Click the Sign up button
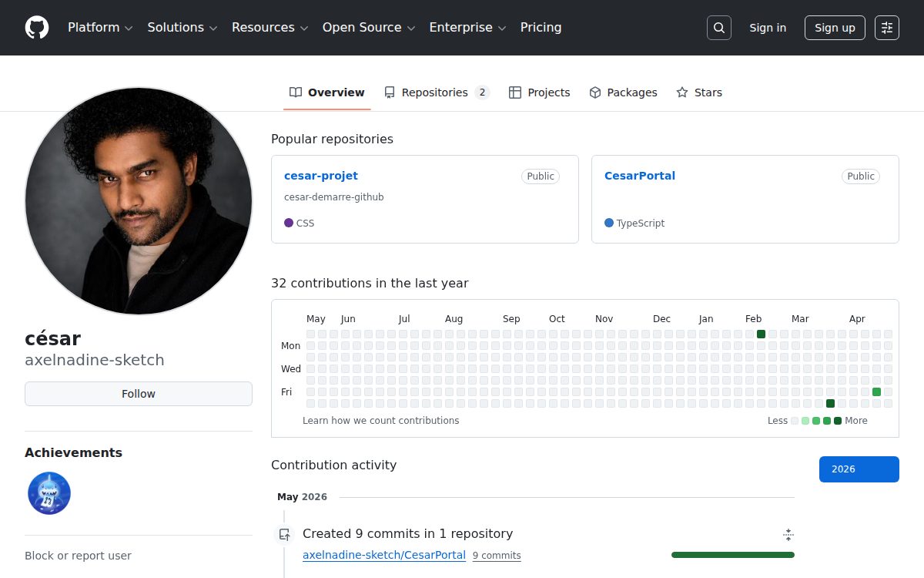 (835, 28)
